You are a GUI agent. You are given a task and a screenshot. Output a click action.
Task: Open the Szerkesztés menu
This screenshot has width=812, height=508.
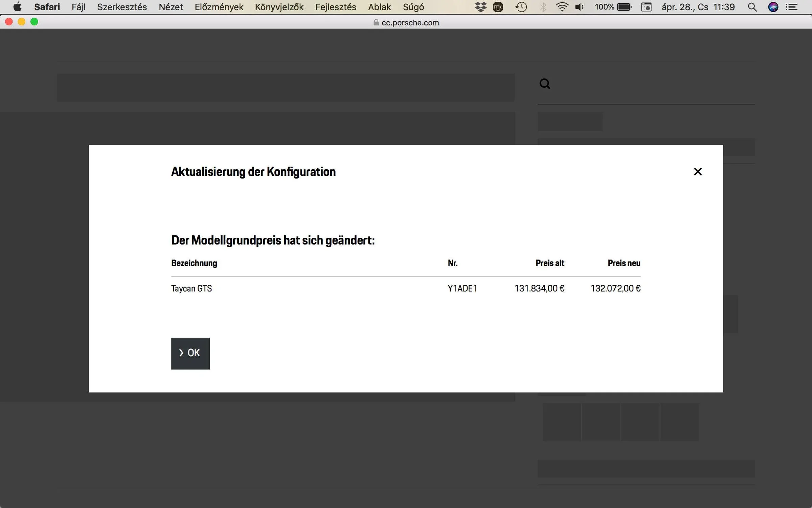point(122,7)
